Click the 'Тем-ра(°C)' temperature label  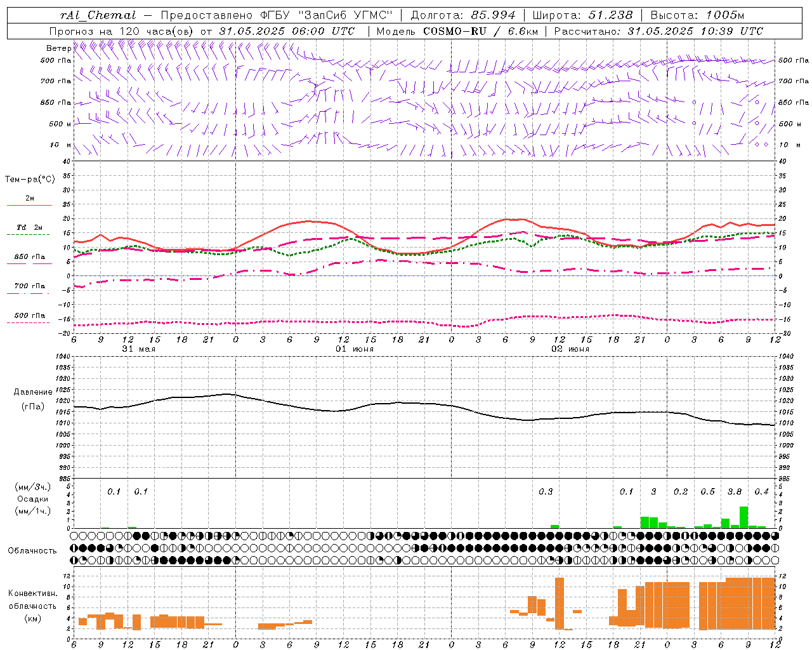coord(30,180)
